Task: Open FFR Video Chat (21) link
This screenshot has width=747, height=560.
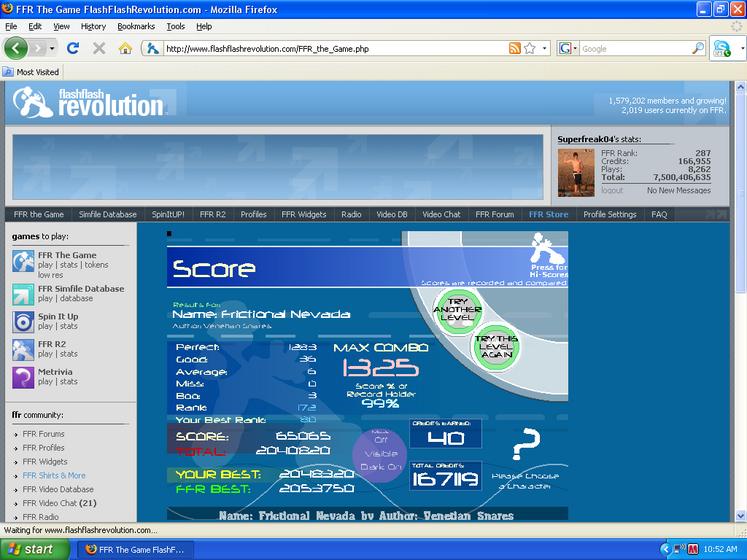Action: (x=59, y=503)
